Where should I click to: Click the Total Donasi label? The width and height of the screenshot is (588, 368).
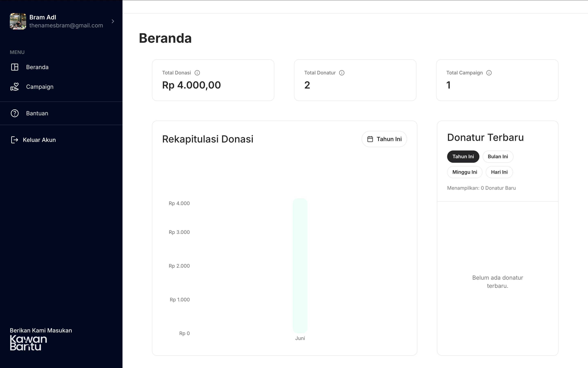coord(177,73)
